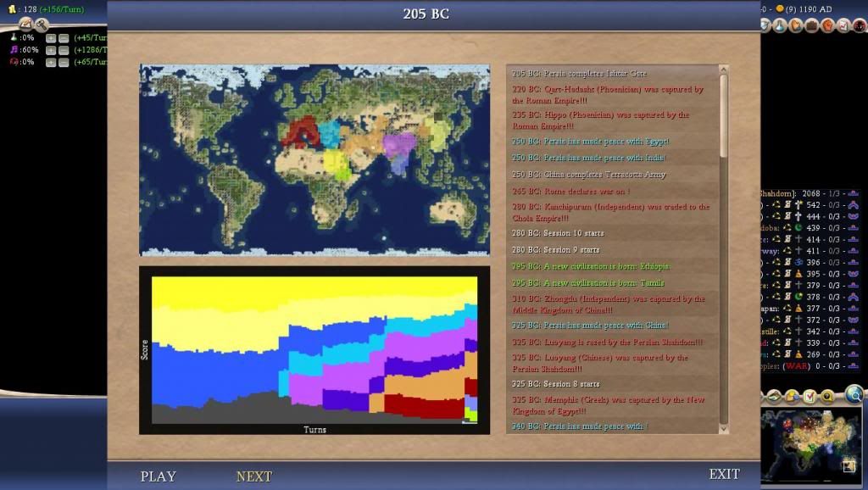Increase research rate with its plus button
868x490 pixels.
pyautogui.click(x=50, y=38)
